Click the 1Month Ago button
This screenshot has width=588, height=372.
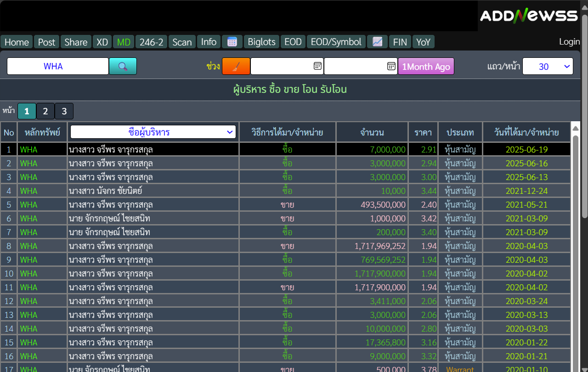pyautogui.click(x=426, y=66)
